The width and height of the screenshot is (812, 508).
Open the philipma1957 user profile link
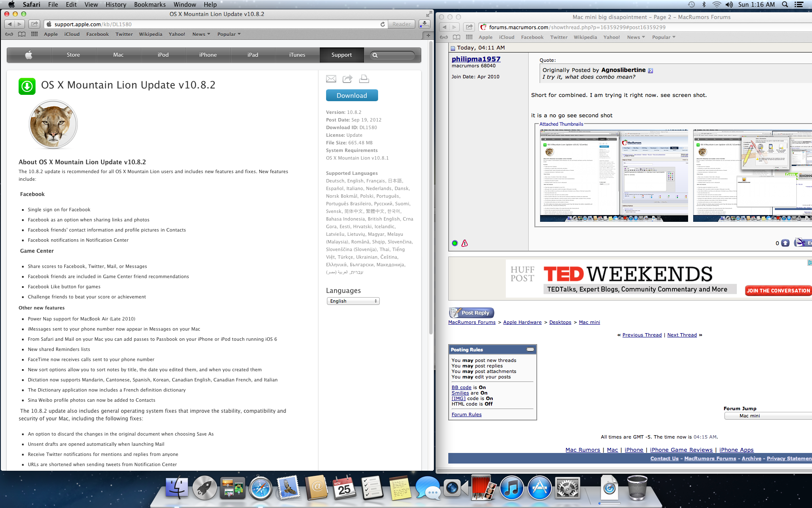click(x=476, y=59)
